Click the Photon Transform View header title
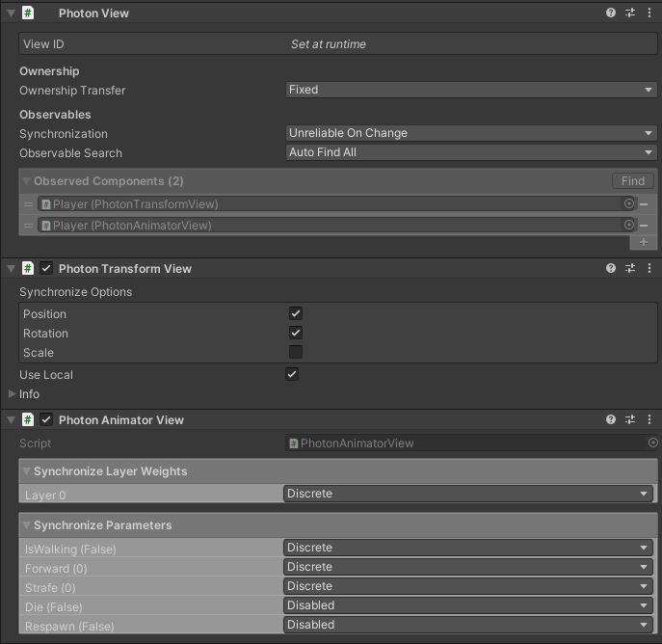Image resolution: width=662 pixels, height=644 pixels. (x=125, y=269)
